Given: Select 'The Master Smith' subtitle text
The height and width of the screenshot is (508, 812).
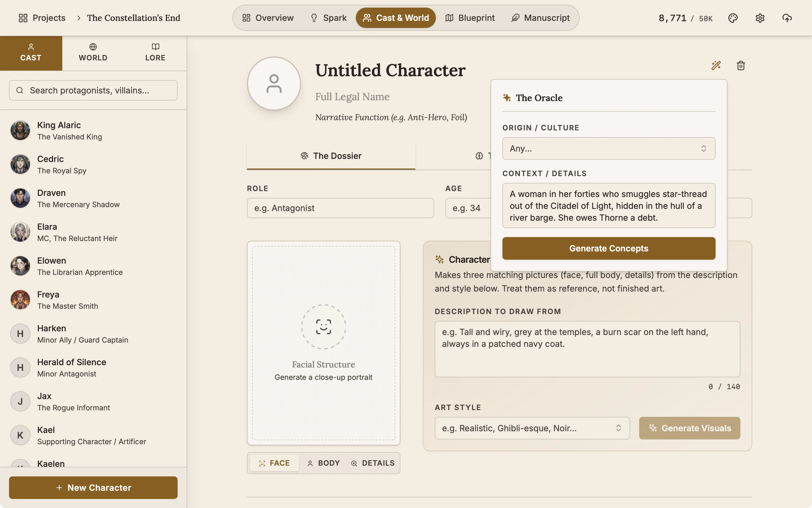Looking at the screenshot, I should (x=67, y=306).
